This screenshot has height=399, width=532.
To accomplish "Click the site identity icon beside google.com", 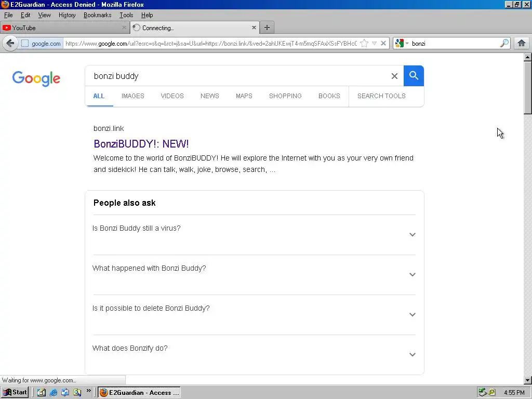I will tap(25, 44).
